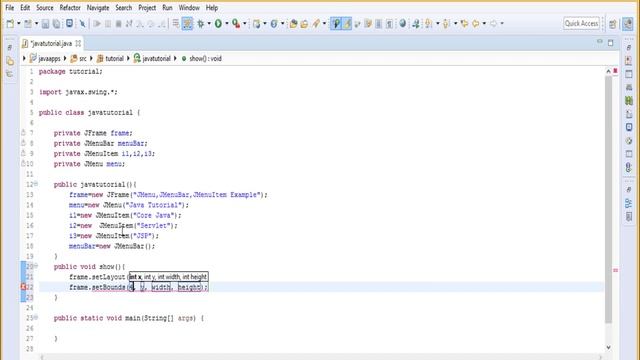640x360 pixels.
Task: Click src in the breadcrumb
Action: (78, 59)
